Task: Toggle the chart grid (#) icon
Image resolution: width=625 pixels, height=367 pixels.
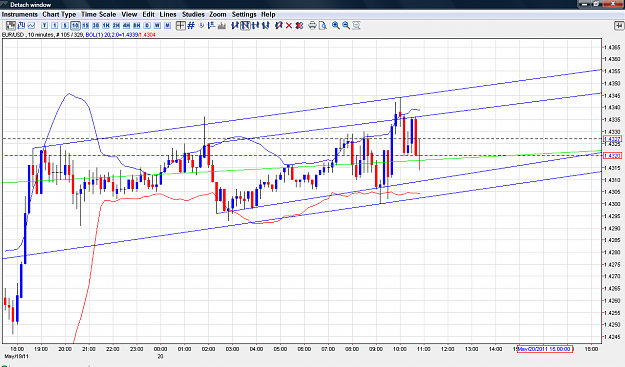Action: click(x=191, y=26)
